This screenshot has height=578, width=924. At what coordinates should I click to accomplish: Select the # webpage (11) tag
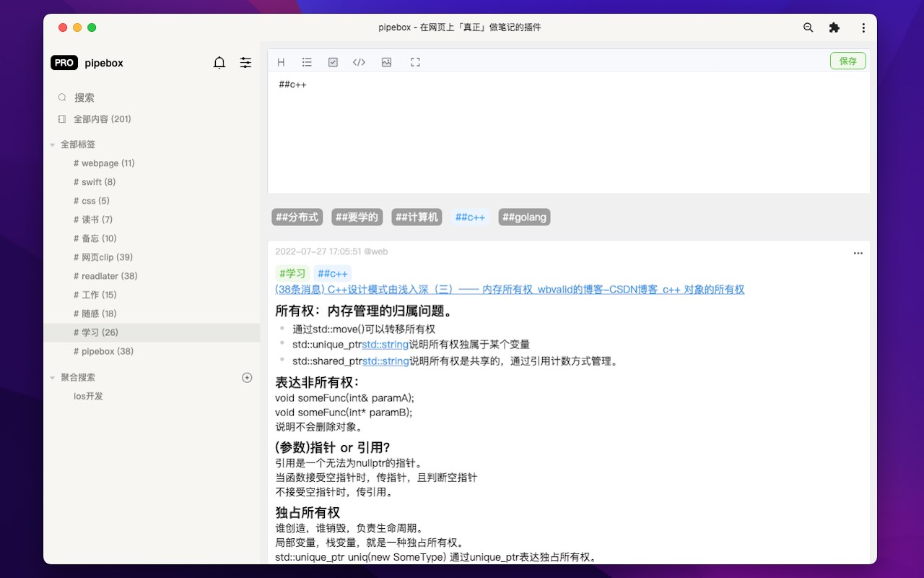click(104, 163)
